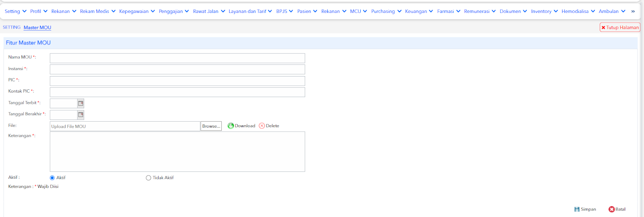Expand the Rawat Jalan menu
The width and height of the screenshot is (644, 217).
point(209,11)
